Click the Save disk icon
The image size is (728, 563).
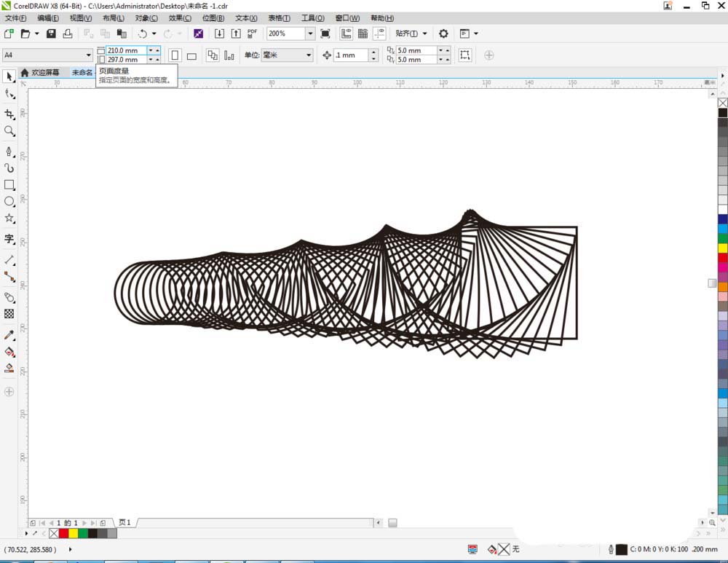(51, 34)
